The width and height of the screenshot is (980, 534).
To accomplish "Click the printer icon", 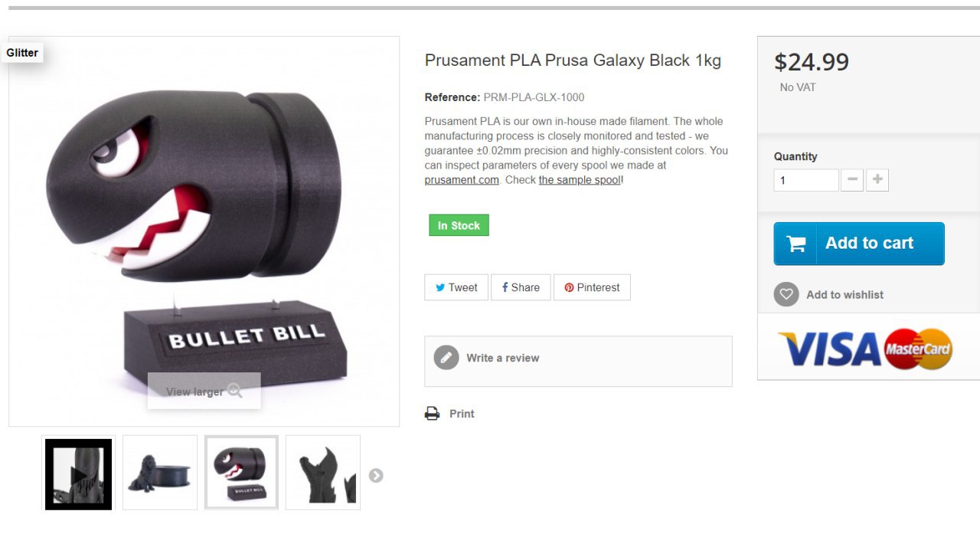I will click(x=433, y=414).
